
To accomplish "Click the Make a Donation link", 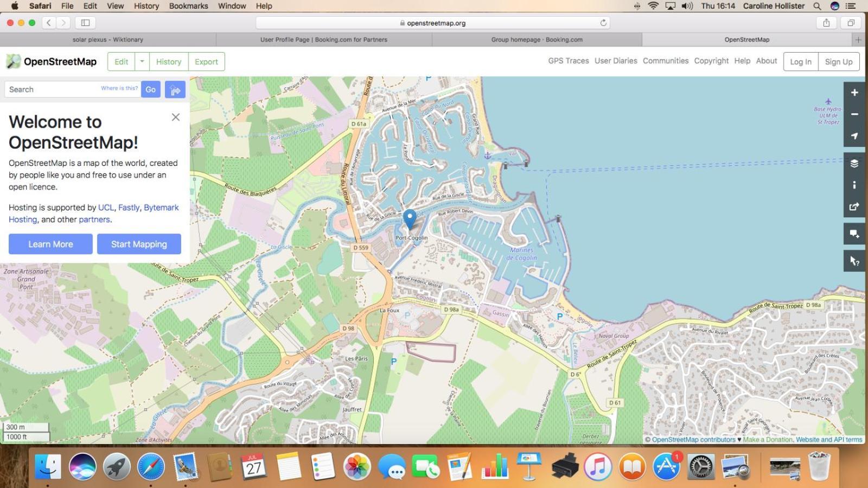I will [x=768, y=440].
